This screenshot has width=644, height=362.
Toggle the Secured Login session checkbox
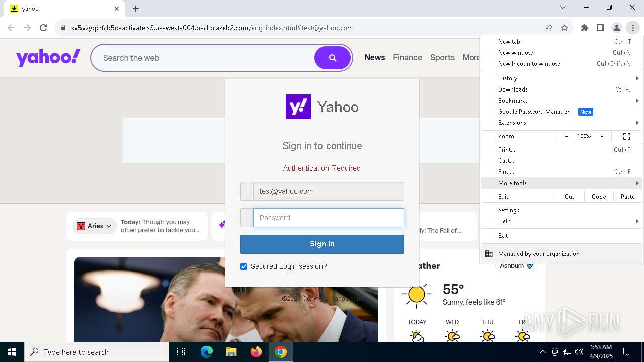coord(244,266)
